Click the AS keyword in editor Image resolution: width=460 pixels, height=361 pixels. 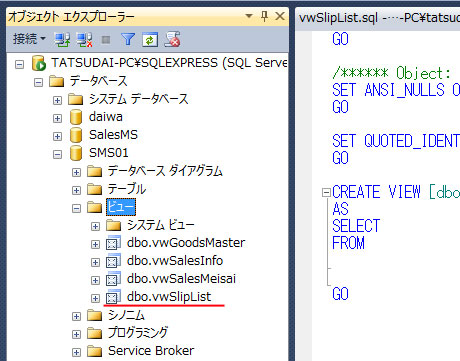(340, 209)
